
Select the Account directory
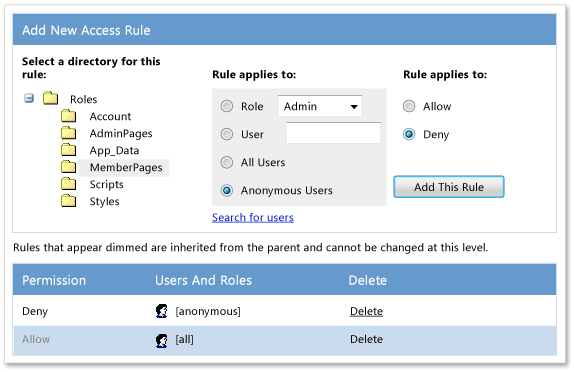click(x=110, y=116)
